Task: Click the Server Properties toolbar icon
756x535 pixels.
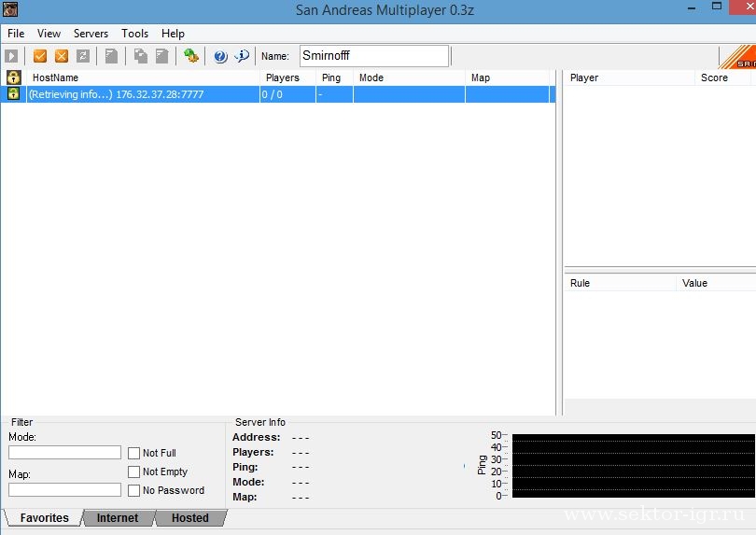Action: click(162, 56)
